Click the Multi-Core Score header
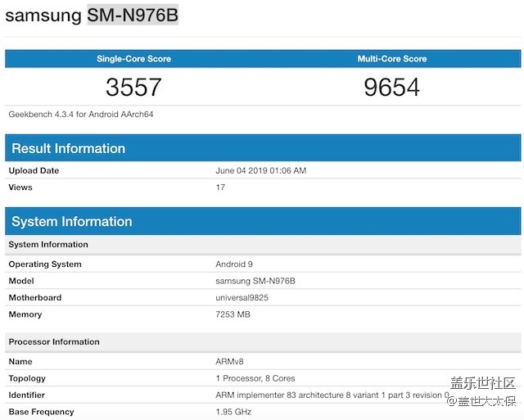524x420 pixels. point(392,59)
